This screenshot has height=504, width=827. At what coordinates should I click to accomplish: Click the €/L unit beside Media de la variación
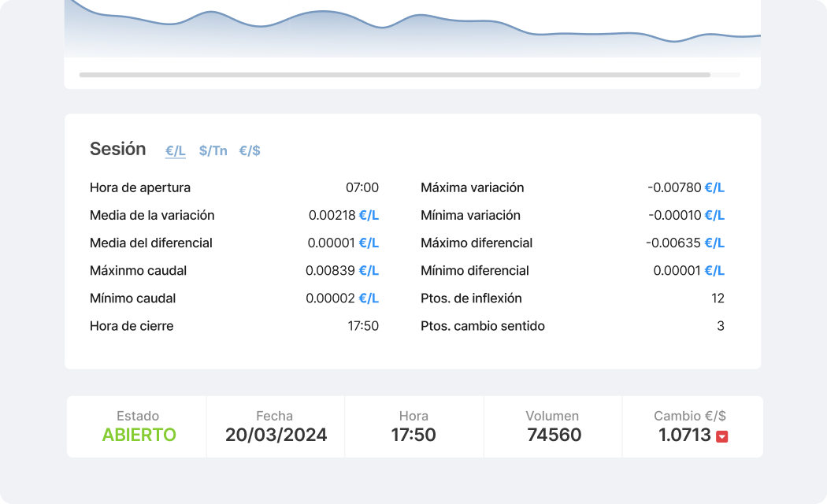click(x=369, y=215)
